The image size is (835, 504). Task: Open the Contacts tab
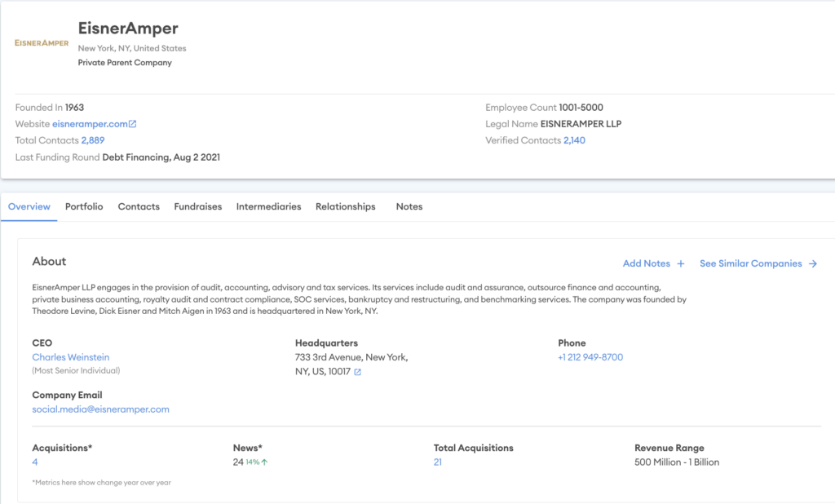point(139,206)
